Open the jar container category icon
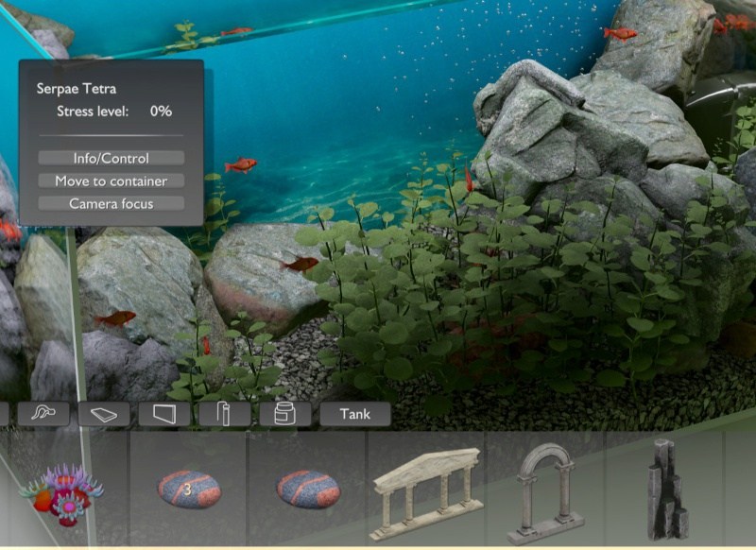756x550 pixels. [284, 414]
